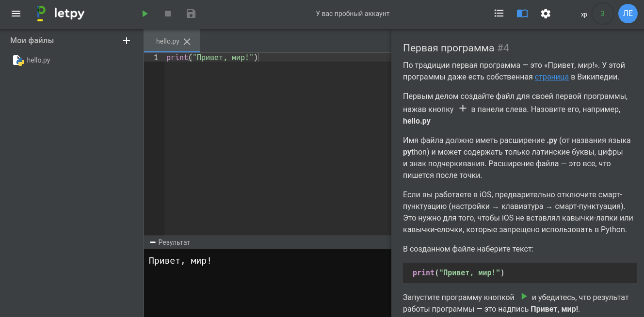Click line number 1 in gutter

click(156, 58)
